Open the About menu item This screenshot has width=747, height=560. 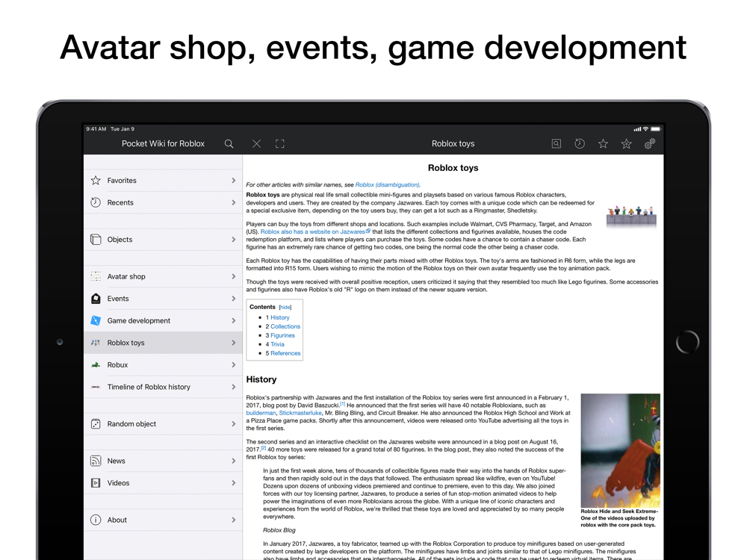pos(163,520)
